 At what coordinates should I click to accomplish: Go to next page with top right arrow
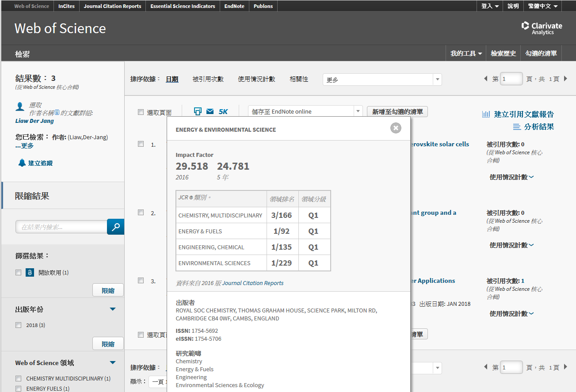pos(565,79)
